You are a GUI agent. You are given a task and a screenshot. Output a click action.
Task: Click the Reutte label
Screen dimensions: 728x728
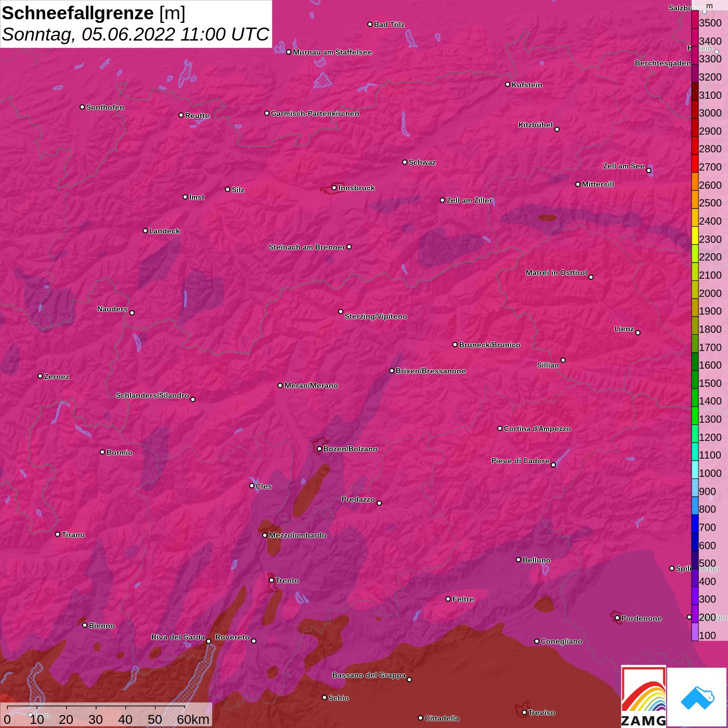point(197,115)
